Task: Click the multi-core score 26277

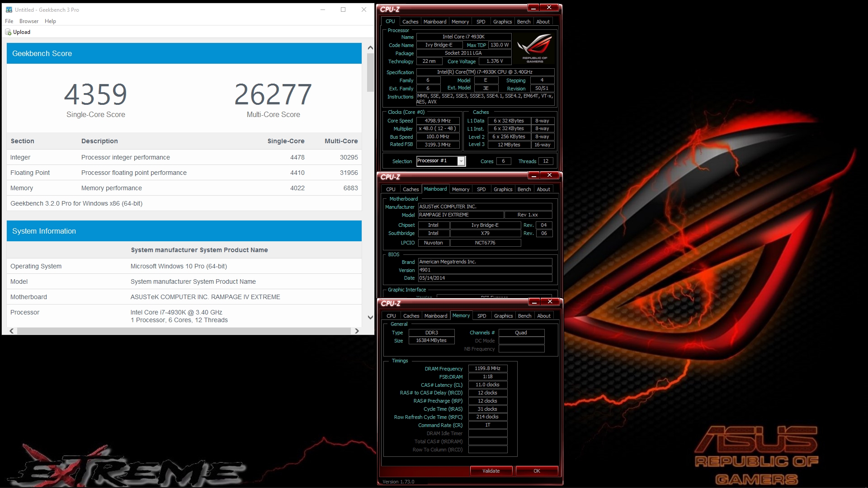Action: (x=273, y=94)
